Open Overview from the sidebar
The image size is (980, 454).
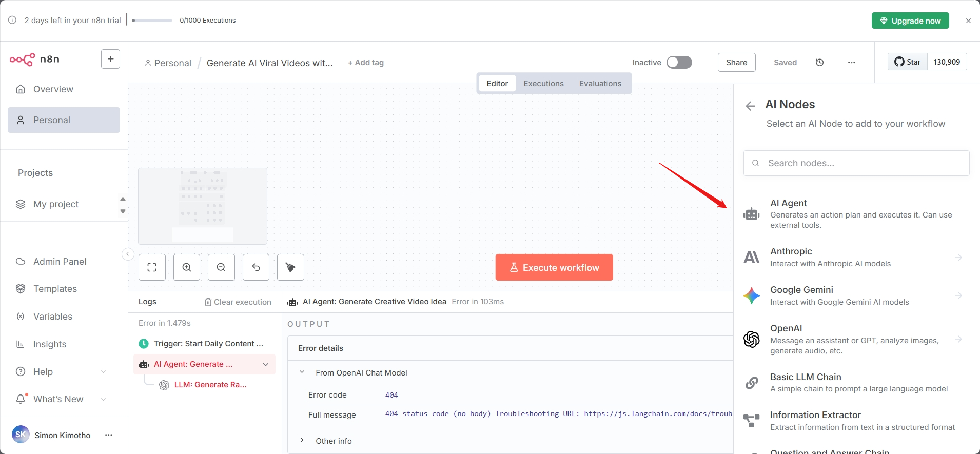click(x=64, y=89)
